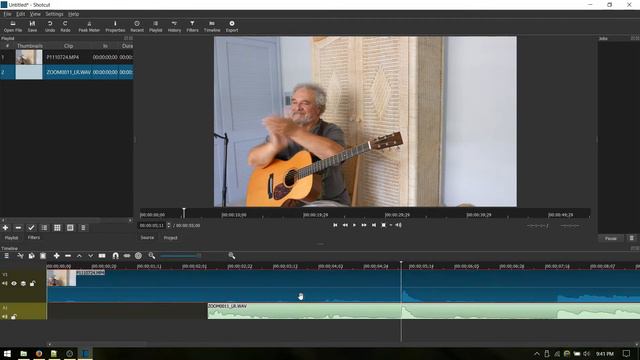
Task: Fast forward the player
Action: pyautogui.click(x=364, y=225)
